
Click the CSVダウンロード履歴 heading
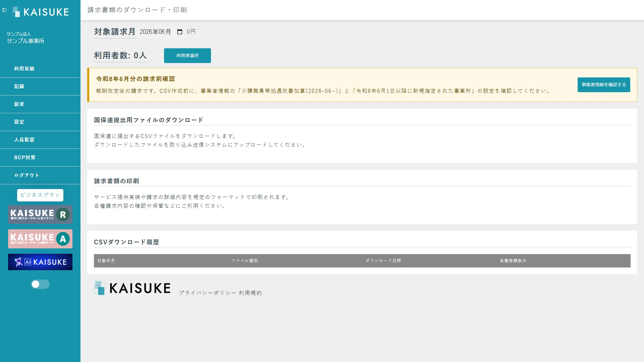[126, 242]
